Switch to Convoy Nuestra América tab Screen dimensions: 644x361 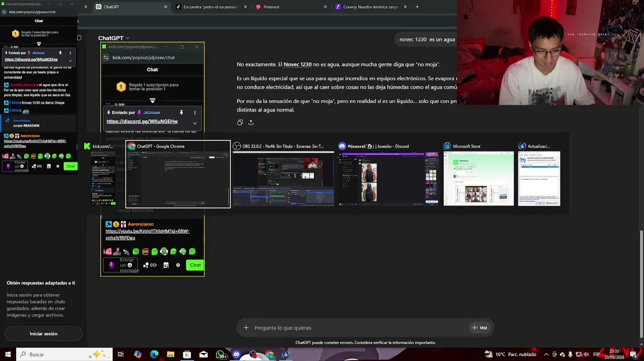coord(369,7)
